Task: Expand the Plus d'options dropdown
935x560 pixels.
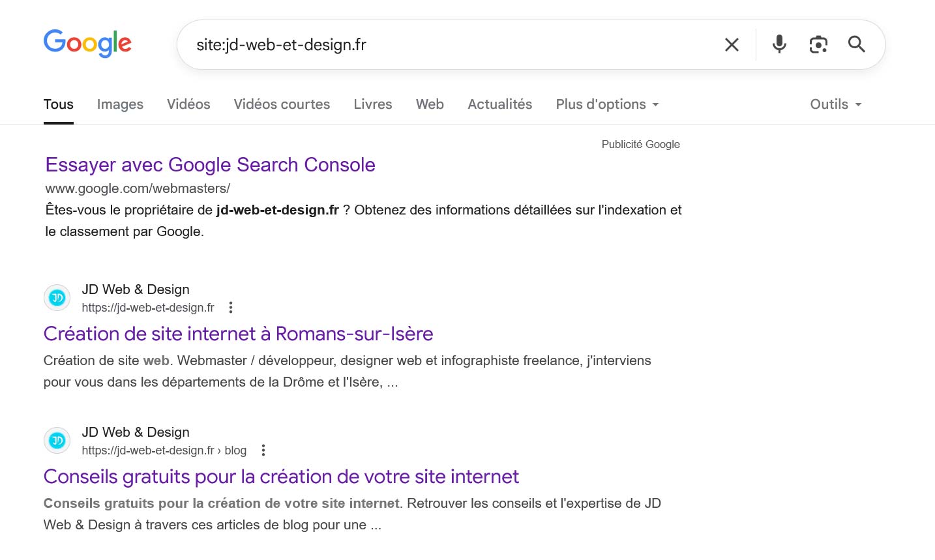Action: [x=607, y=104]
